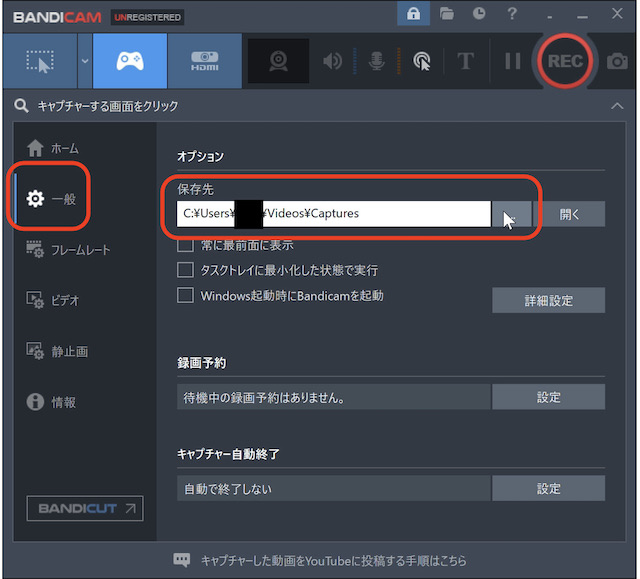Enable Windows起動時にBandicamを起動 checkbox
640x579 pixels.
(185, 295)
